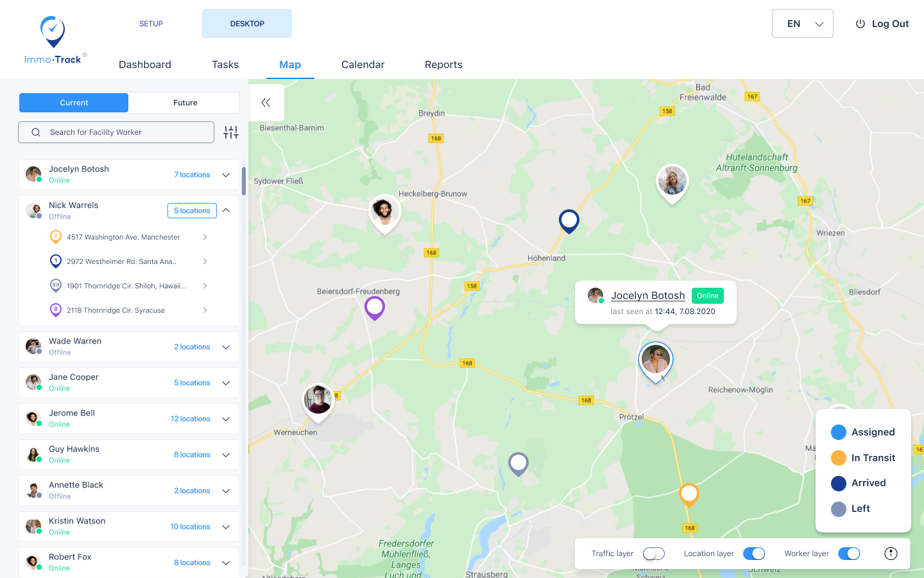Screen dimensions: 924x578
Task: Click the grey Left location pin on map
Action: [x=518, y=464]
